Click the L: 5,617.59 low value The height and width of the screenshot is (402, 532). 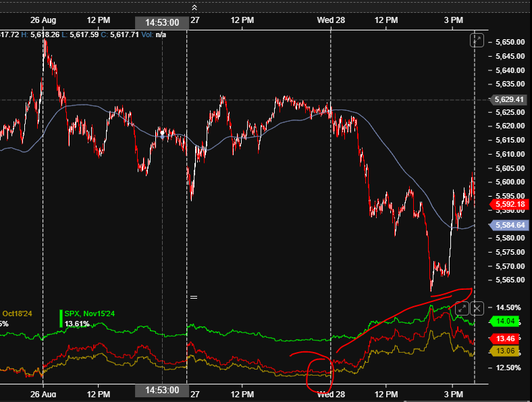click(80, 34)
